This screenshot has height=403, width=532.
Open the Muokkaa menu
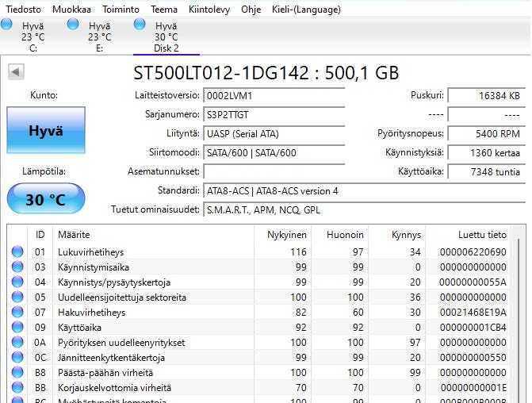(73, 10)
